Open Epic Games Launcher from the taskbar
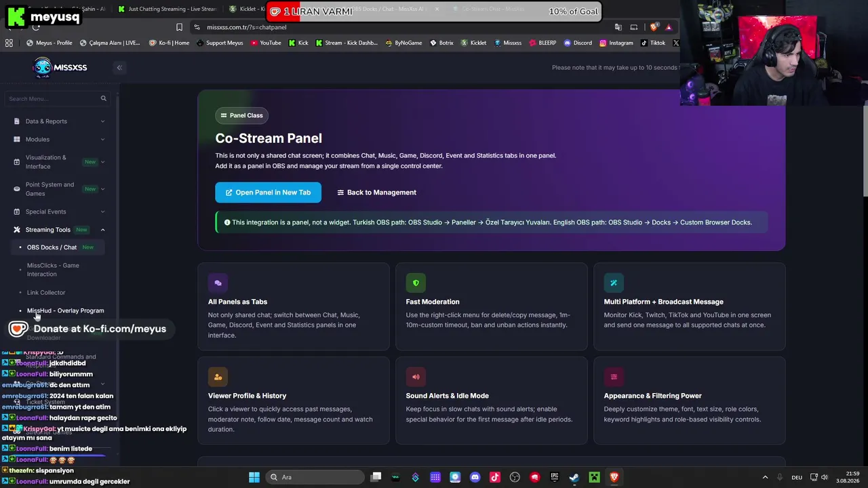This screenshot has width=868, height=488. pyautogui.click(x=555, y=477)
